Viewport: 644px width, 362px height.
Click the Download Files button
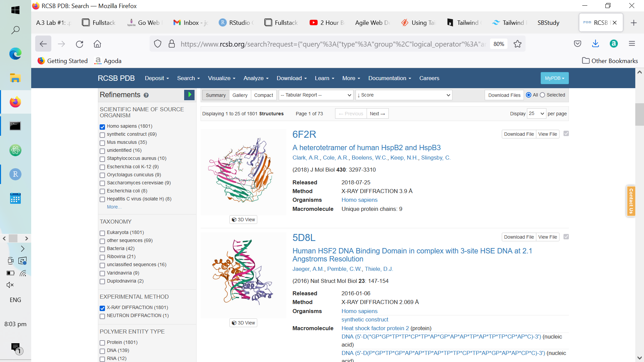point(504,95)
